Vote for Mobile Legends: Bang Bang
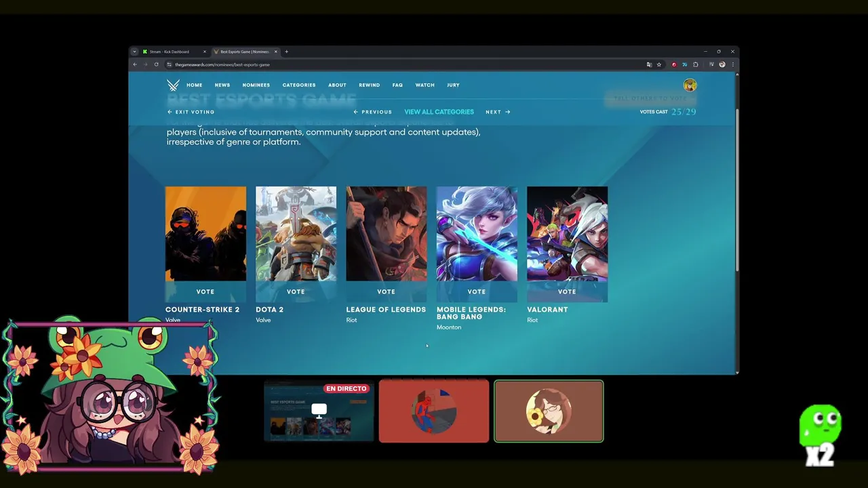The height and width of the screenshot is (488, 868). (x=477, y=291)
